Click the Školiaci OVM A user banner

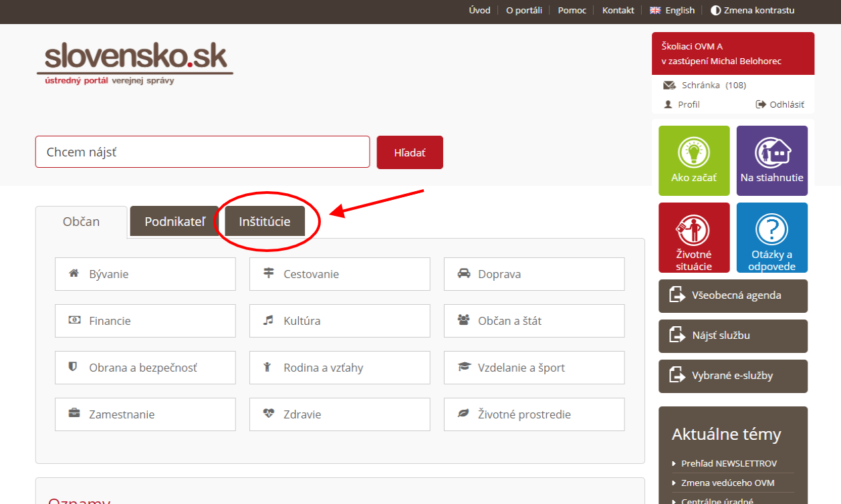(733, 53)
